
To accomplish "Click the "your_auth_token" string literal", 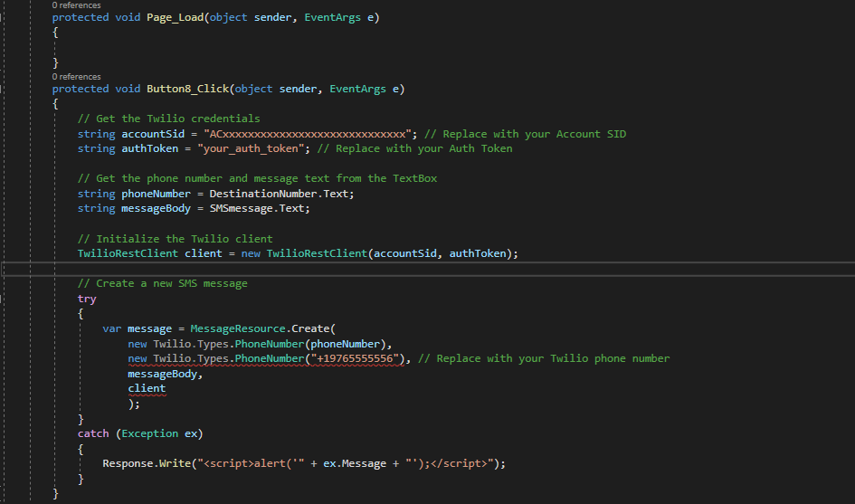I will coord(251,149).
